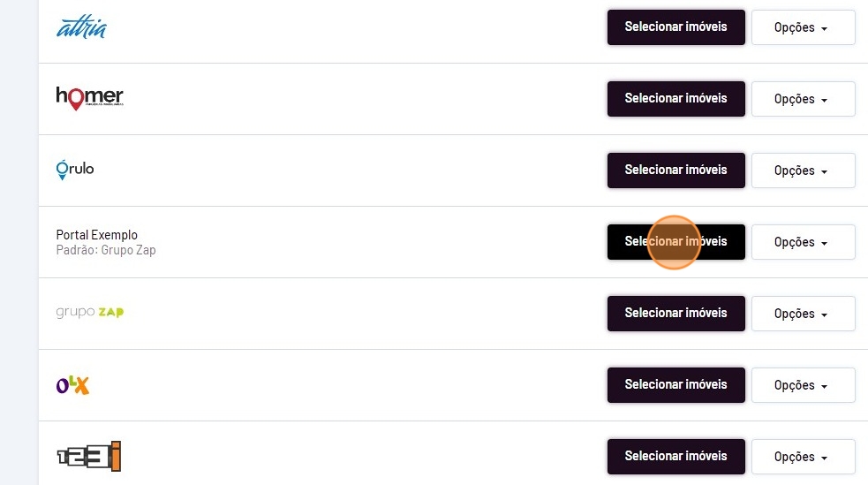Expand Opções for Portal Exemplo
Viewport: 868px width, 485px height.
pos(802,242)
